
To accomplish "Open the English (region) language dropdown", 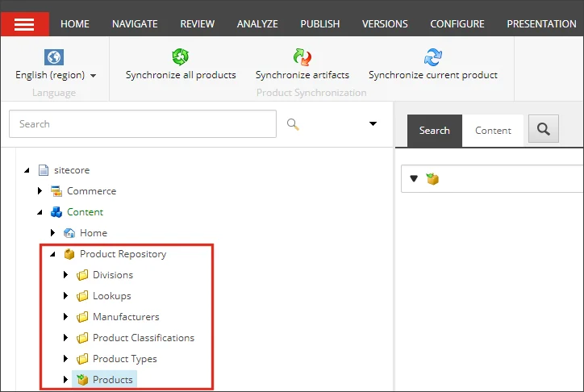I will click(x=56, y=75).
